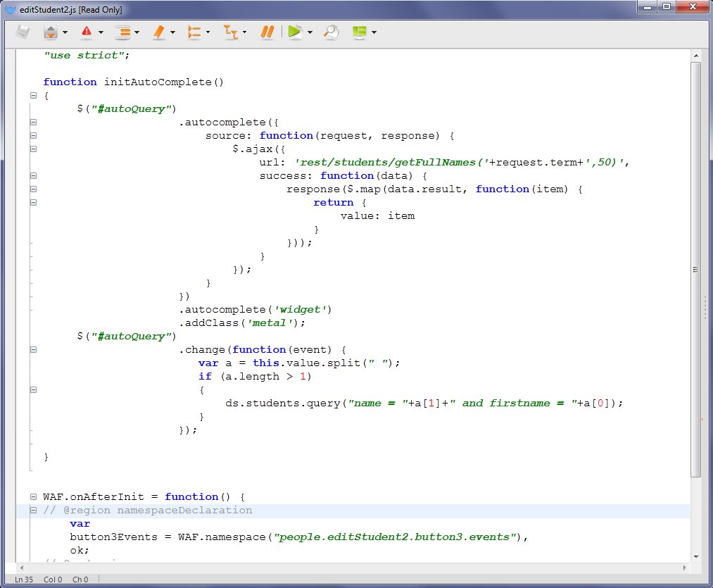Collapse the .change(function(event) code block

tap(33, 349)
